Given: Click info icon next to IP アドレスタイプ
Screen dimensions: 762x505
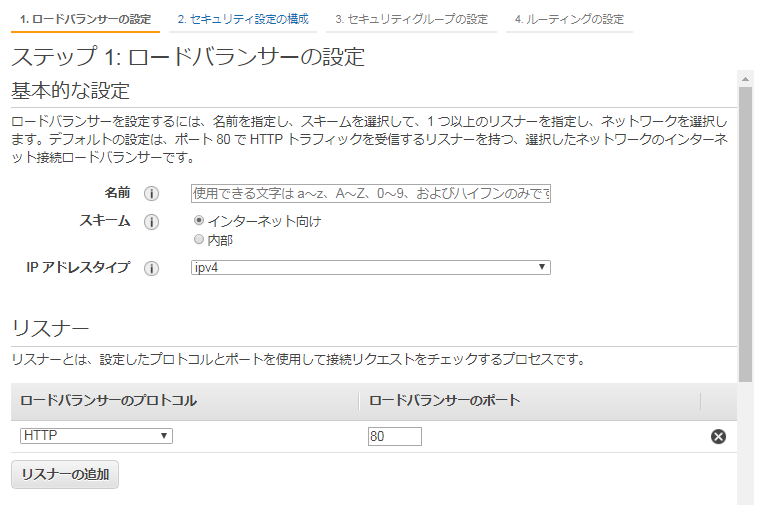Looking at the screenshot, I should click(152, 268).
